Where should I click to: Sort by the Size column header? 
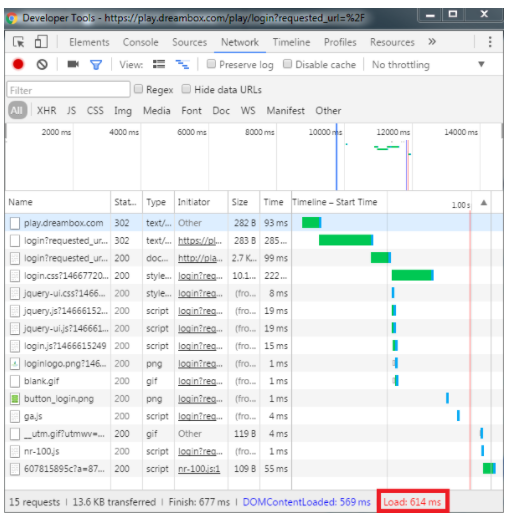244,202
